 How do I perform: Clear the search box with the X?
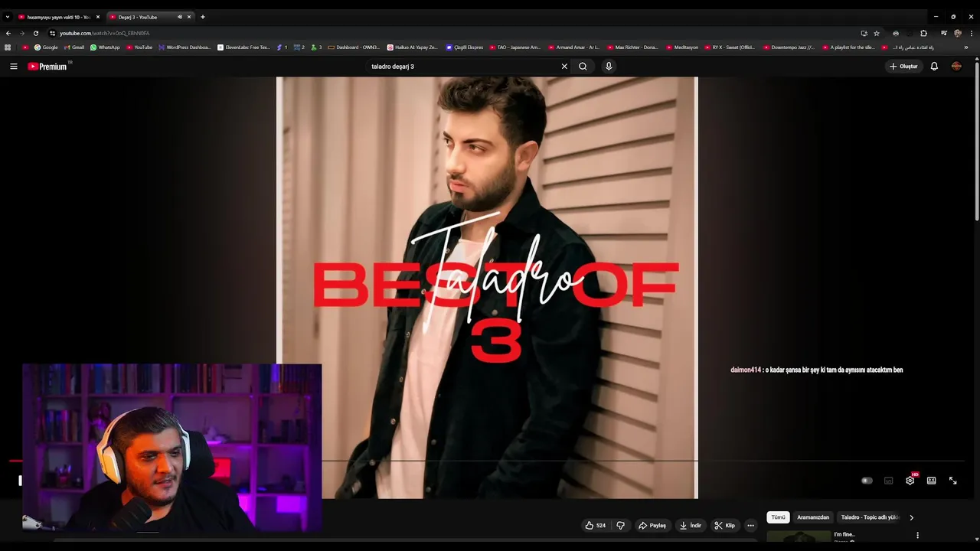point(564,67)
